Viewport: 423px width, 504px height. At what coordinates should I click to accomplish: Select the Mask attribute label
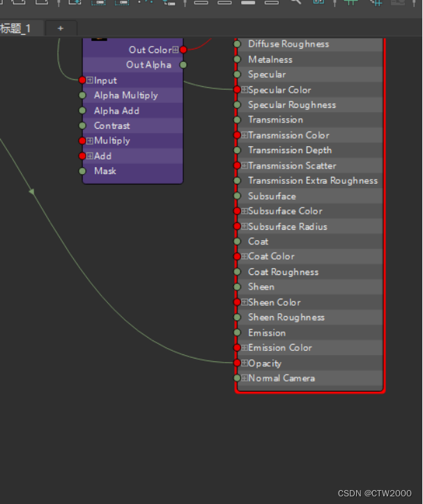(x=105, y=171)
